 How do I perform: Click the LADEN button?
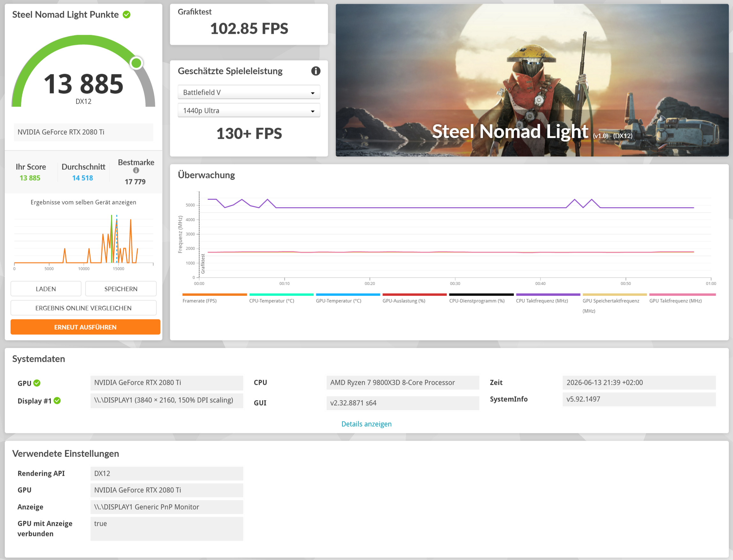click(x=46, y=289)
